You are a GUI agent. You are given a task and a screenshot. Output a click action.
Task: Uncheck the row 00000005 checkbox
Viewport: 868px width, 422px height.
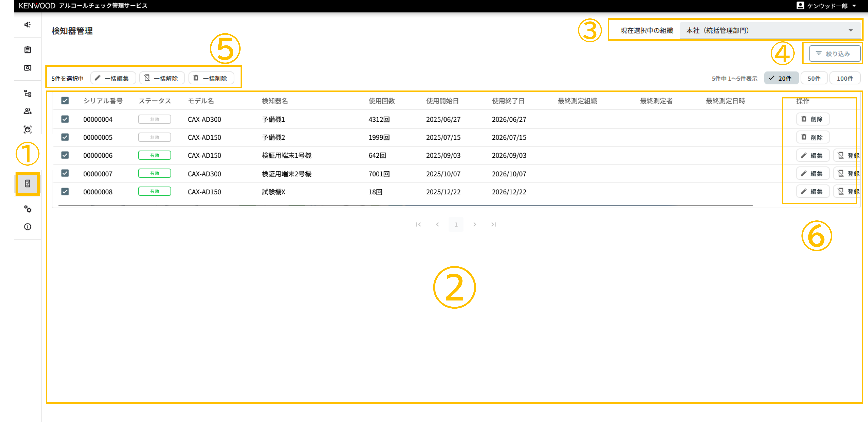click(x=65, y=137)
